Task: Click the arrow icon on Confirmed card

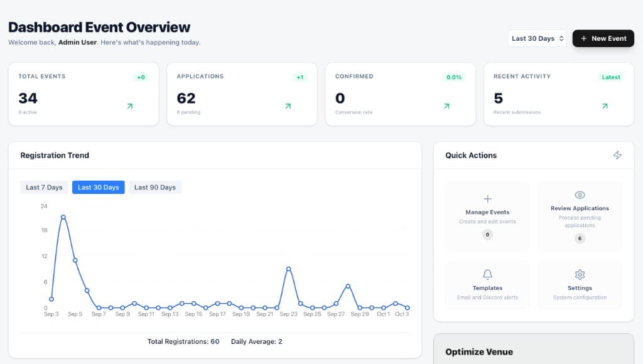Action: pyautogui.click(x=446, y=106)
